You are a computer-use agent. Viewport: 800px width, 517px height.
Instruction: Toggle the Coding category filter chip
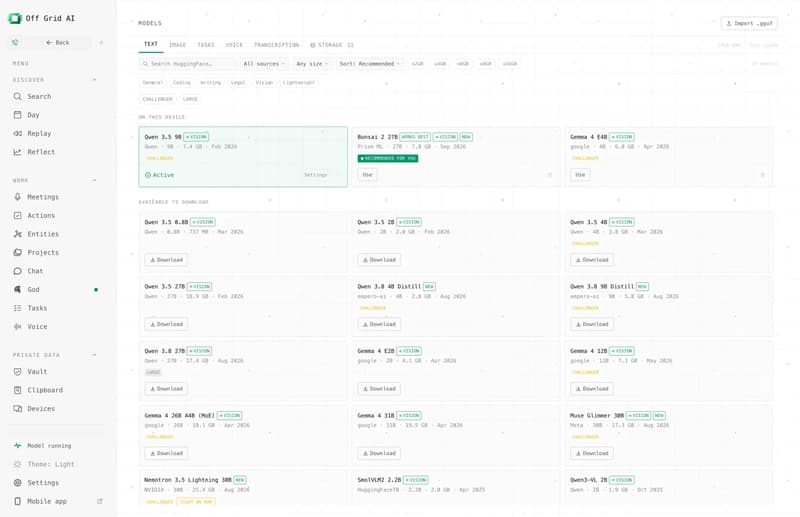182,82
